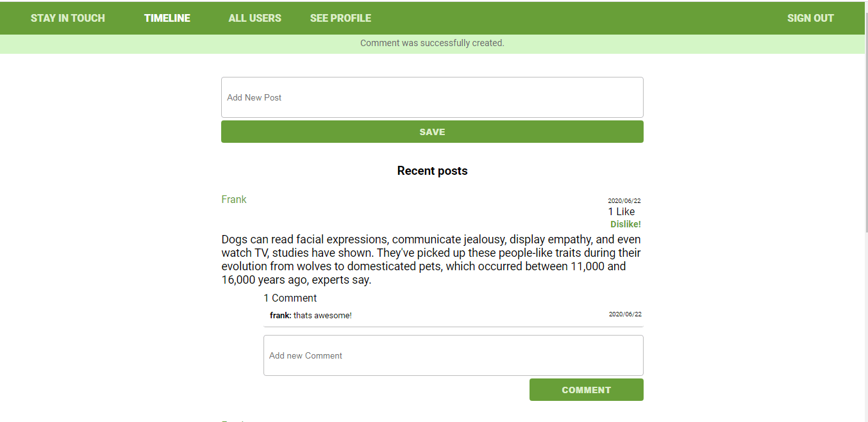
Task: Click the Dislike! link on post
Action: [626, 224]
